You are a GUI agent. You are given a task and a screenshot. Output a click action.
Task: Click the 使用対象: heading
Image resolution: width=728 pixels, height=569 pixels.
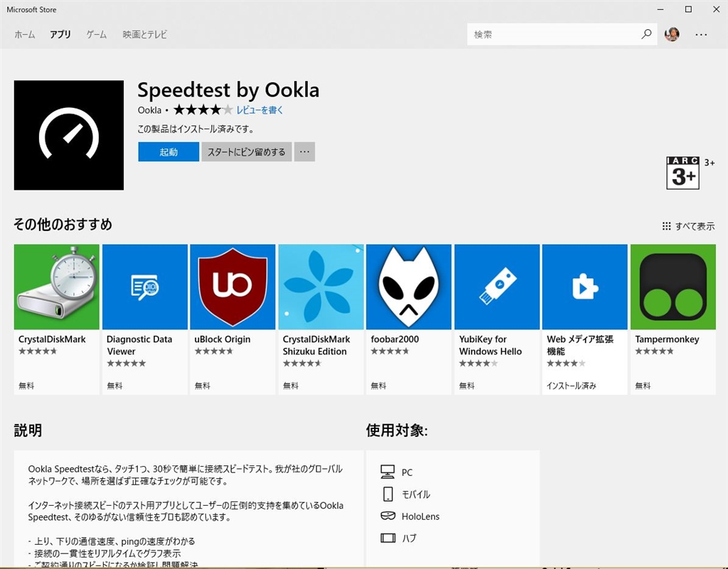pos(397,430)
